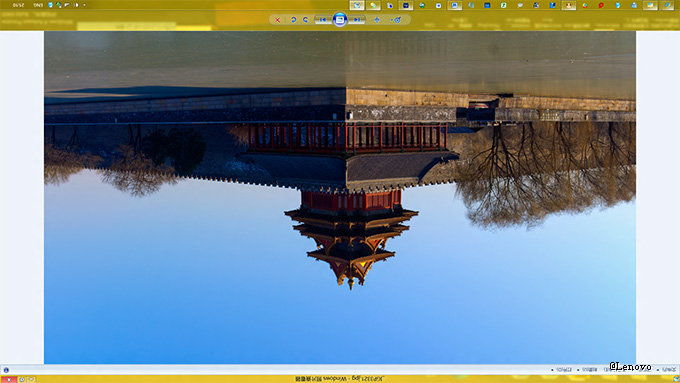The image size is (680, 383).
Task: Click rotate icon adjacent to the red X
Action: tap(294, 20)
